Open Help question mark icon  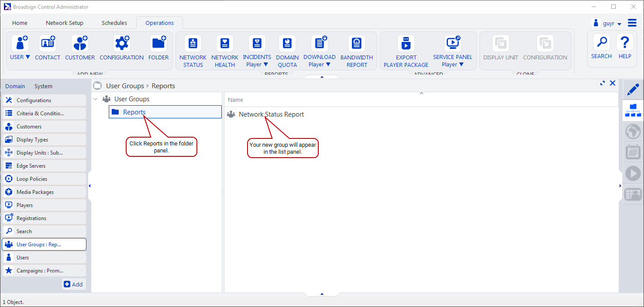pyautogui.click(x=625, y=42)
